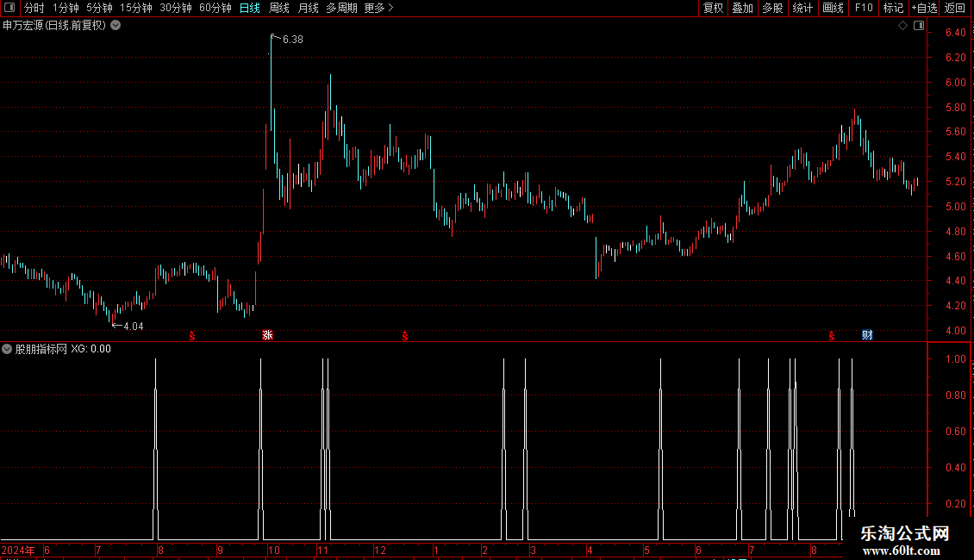This screenshot has height=560, width=974.
Task: Click the diamond icon in chart header
Action: coord(902,26)
